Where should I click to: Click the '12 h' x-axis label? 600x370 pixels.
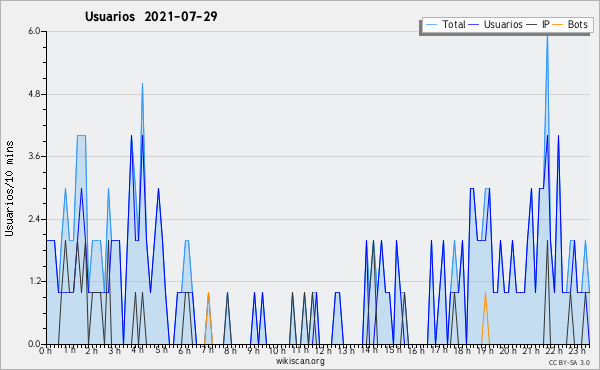(x=323, y=350)
